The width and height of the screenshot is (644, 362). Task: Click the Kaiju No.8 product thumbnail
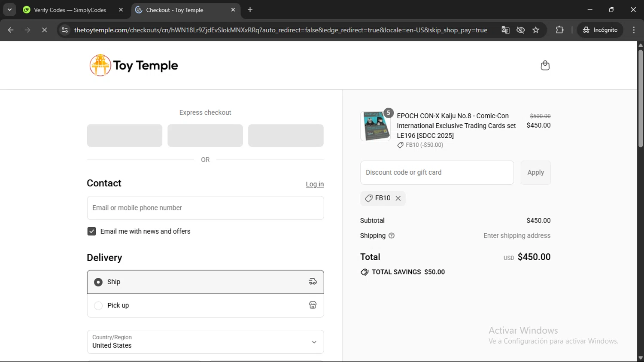click(x=376, y=126)
